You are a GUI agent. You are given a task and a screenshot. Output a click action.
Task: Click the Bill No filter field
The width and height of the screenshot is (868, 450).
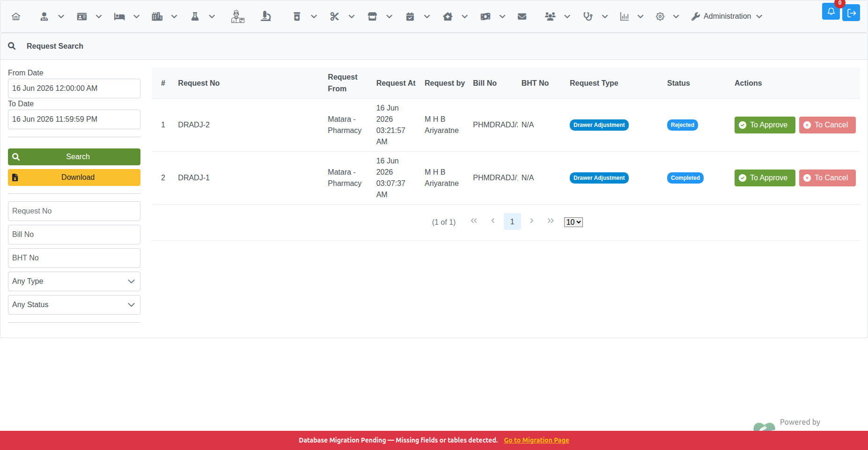coord(74,235)
